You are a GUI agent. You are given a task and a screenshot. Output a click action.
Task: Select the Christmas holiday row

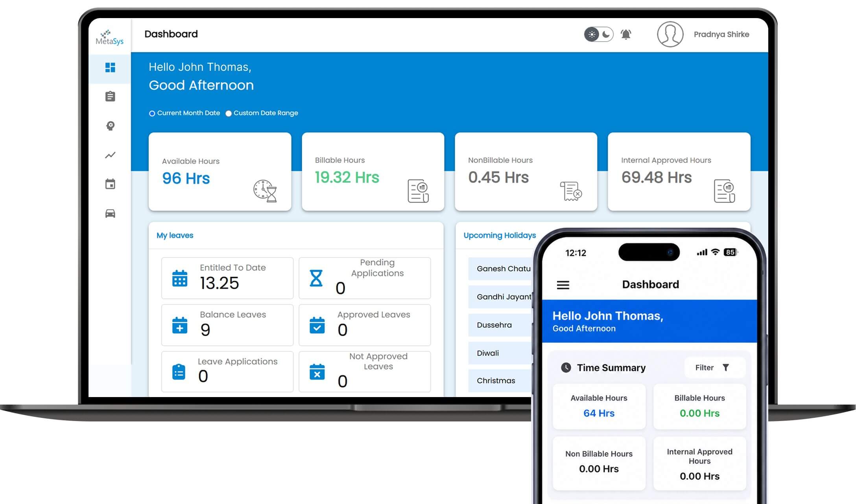tap(500, 381)
